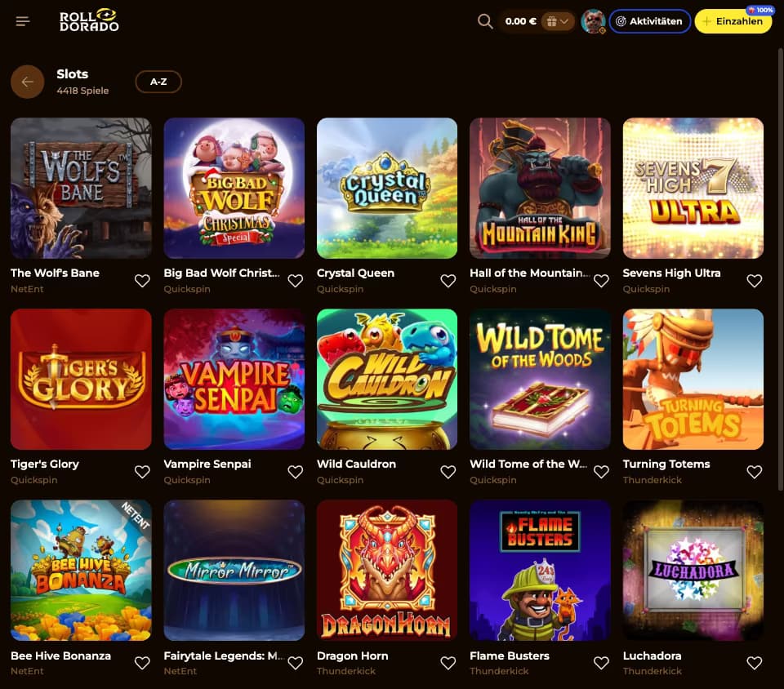Click the yellow Einzahlen deposit button

tap(733, 21)
